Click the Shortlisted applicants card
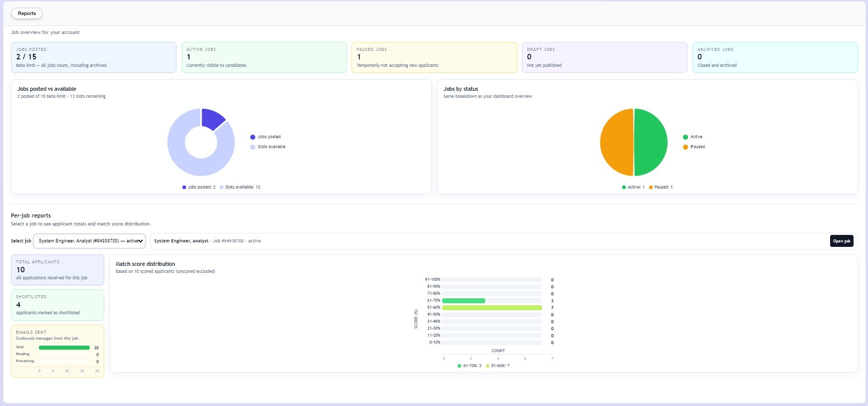Viewport: 868px width, 406px height. pos(58,305)
